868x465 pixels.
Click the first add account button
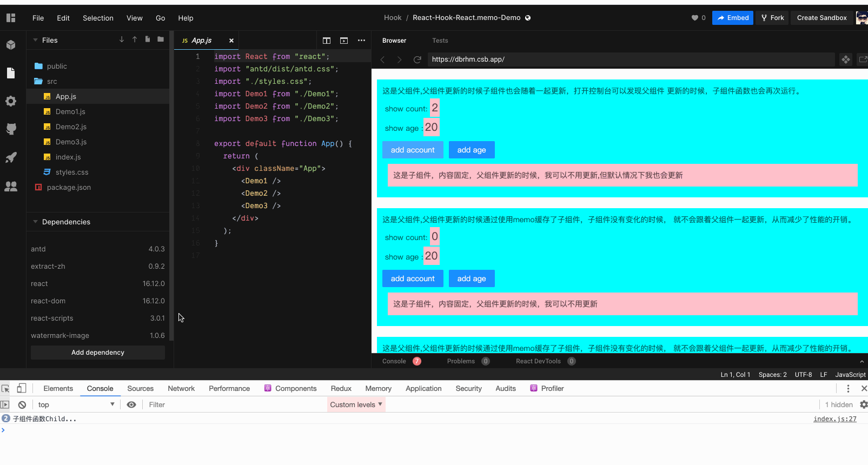[413, 150]
